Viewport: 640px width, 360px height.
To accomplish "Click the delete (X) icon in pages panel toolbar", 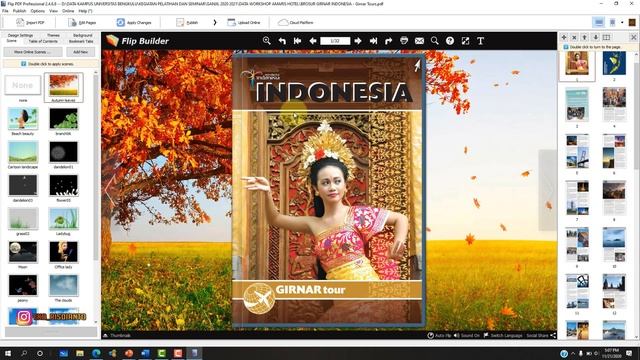I will pos(574,37).
